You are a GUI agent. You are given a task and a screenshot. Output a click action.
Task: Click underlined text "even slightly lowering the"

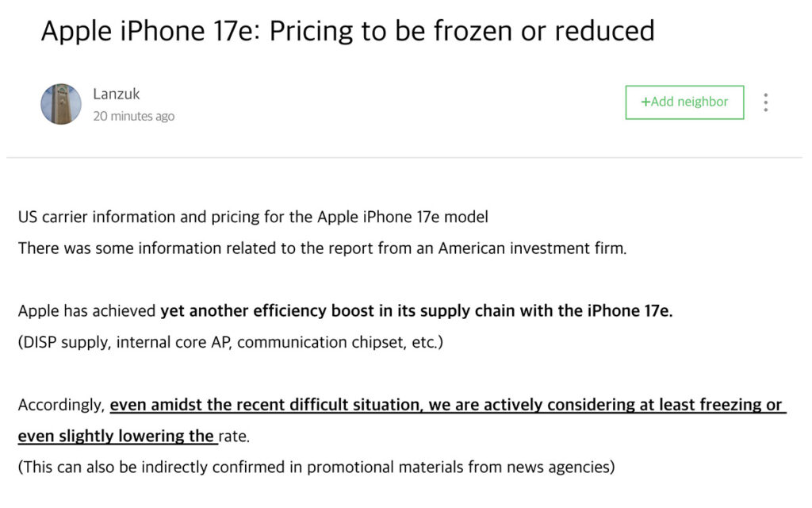(116, 436)
